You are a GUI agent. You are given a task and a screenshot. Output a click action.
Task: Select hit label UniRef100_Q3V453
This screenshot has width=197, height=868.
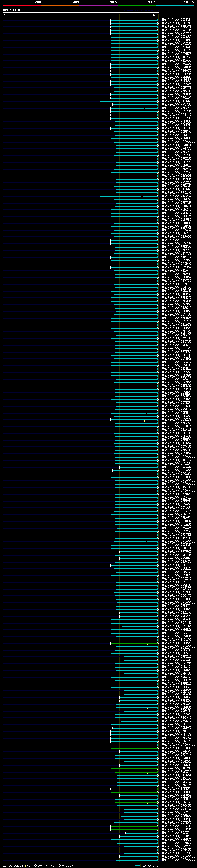click(177, 504)
